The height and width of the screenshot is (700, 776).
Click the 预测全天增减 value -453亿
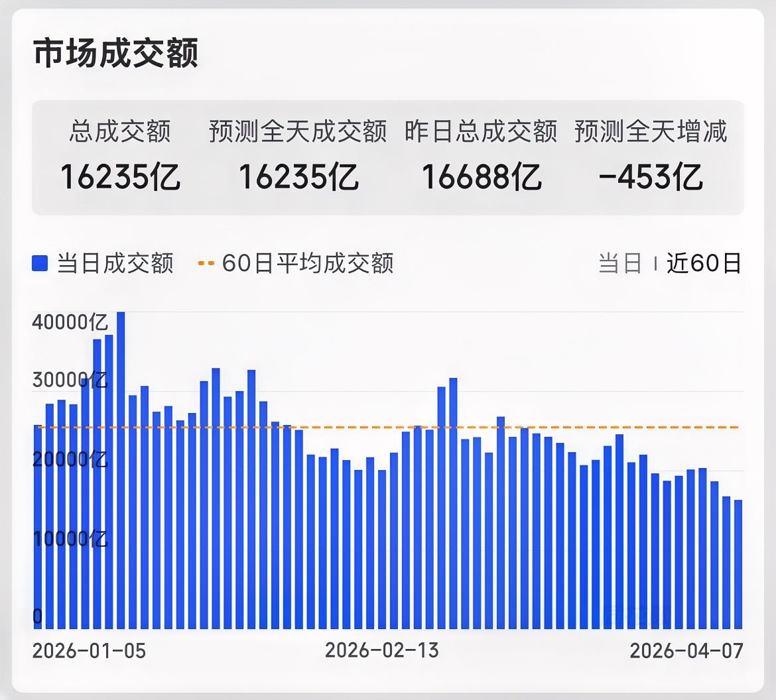coord(651,177)
